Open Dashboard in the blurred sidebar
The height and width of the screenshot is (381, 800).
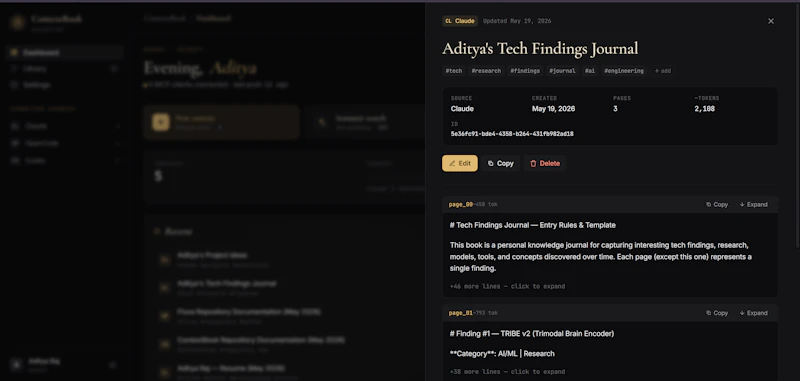tap(64, 53)
